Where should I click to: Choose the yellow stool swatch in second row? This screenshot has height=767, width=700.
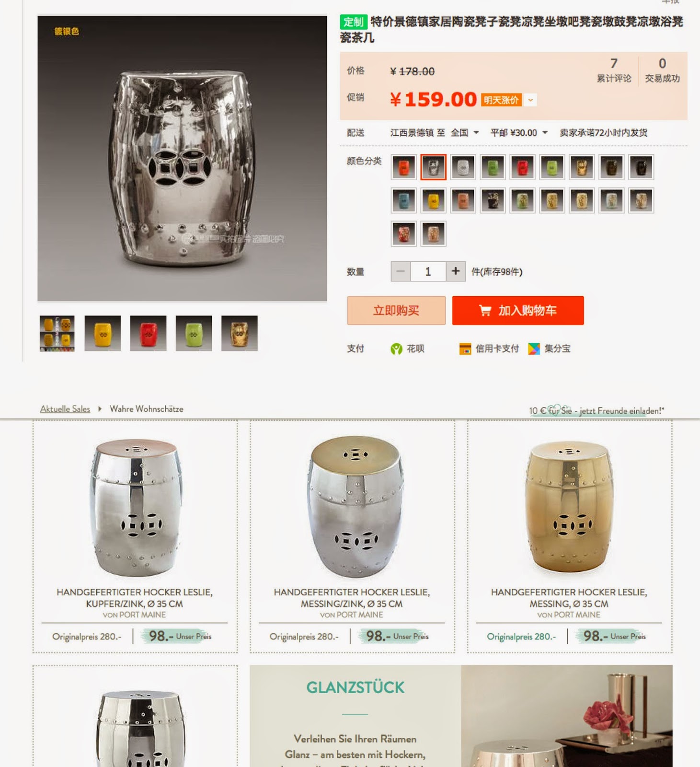click(x=433, y=200)
